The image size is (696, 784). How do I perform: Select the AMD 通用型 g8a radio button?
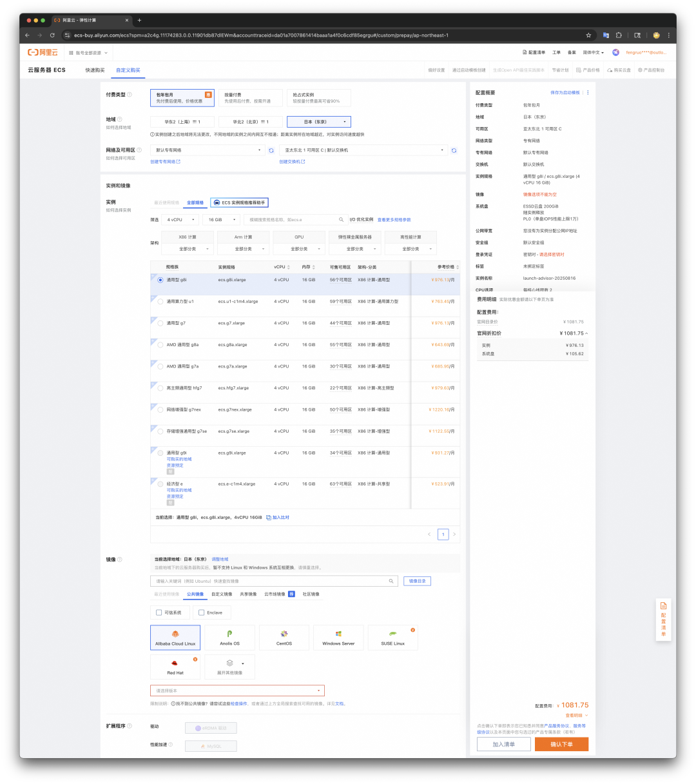[x=160, y=345]
